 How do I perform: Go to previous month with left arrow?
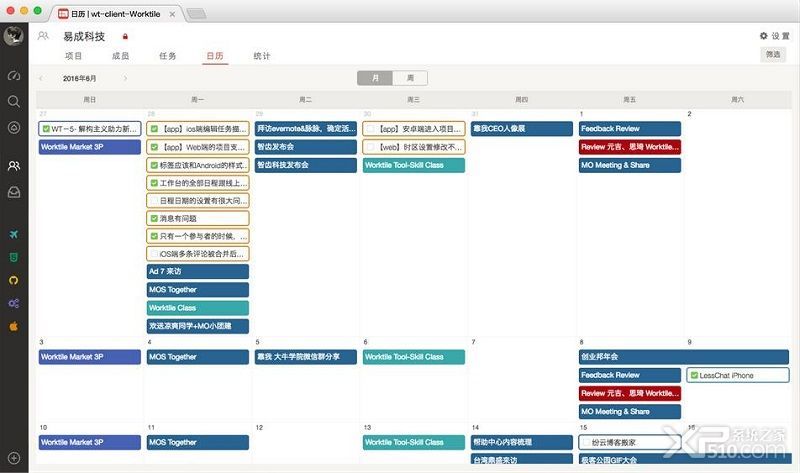(x=41, y=79)
